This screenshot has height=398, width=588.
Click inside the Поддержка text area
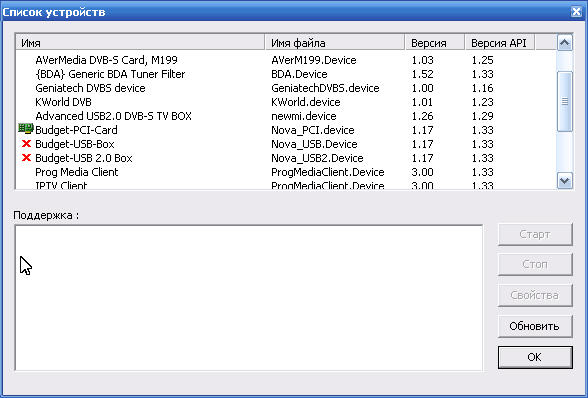249,298
